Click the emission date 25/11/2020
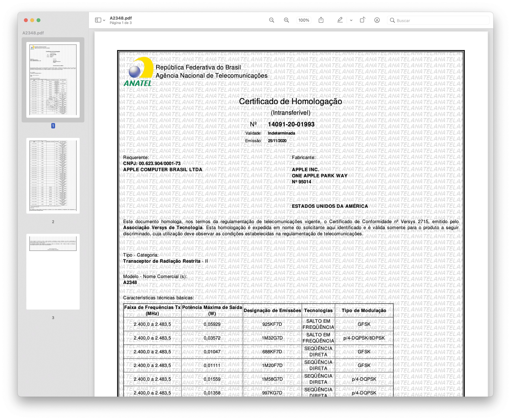The image size is (511, 420). click(277, 141)
